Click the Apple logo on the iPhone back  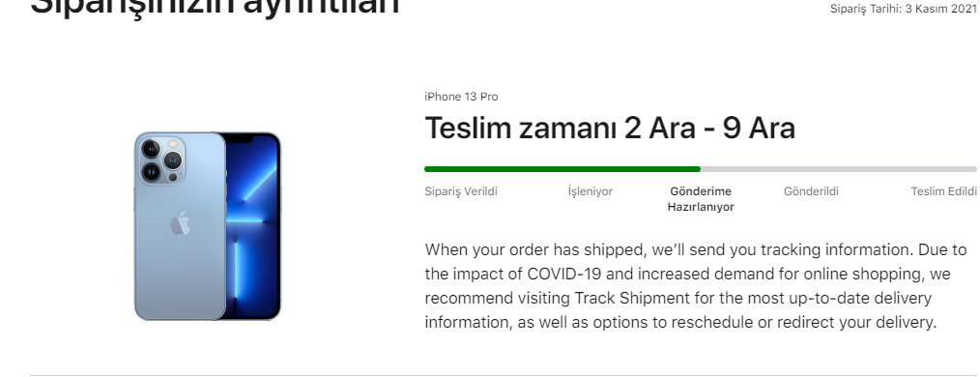[180, 223]
